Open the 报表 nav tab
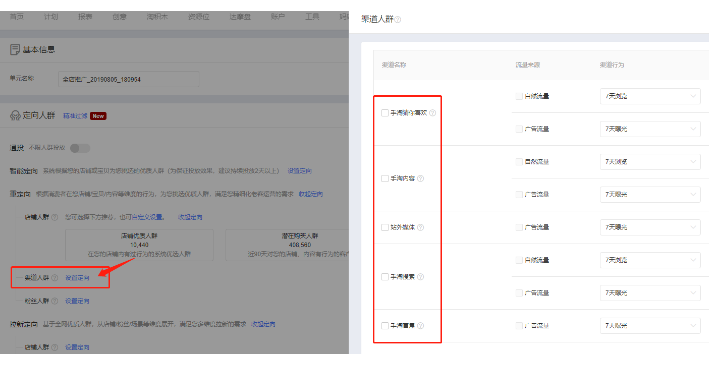 85,17
